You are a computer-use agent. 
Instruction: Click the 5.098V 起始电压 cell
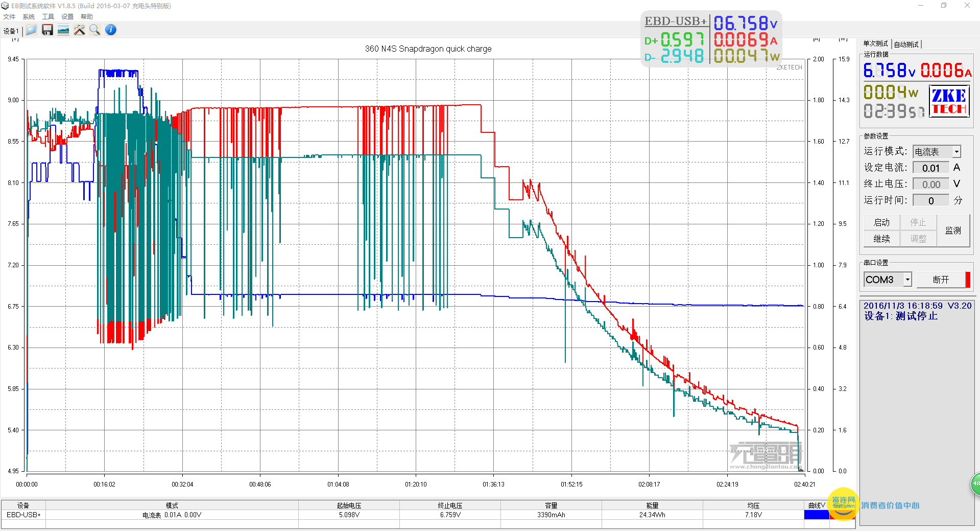(349, 515)
